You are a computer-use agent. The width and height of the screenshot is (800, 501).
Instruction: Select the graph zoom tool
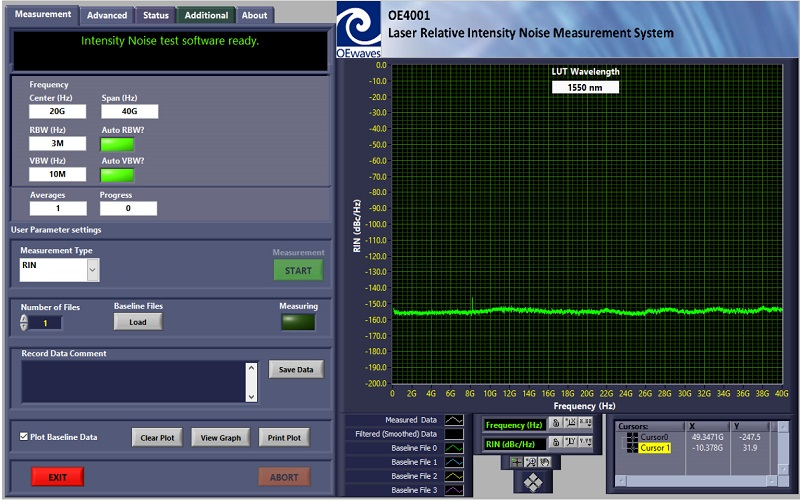click(x=531, y=462)
